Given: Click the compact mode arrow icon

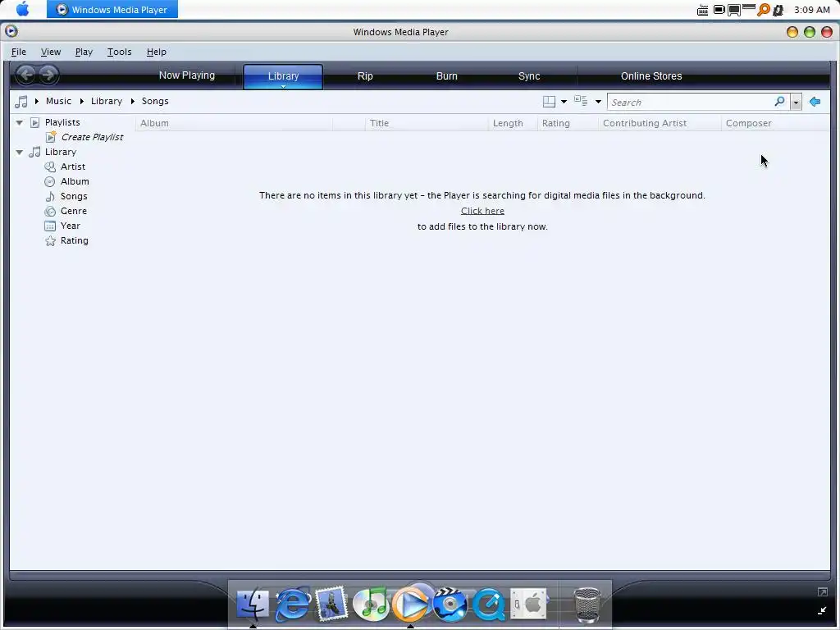Looking at the screenshot, I should click(x=822, y=610).
